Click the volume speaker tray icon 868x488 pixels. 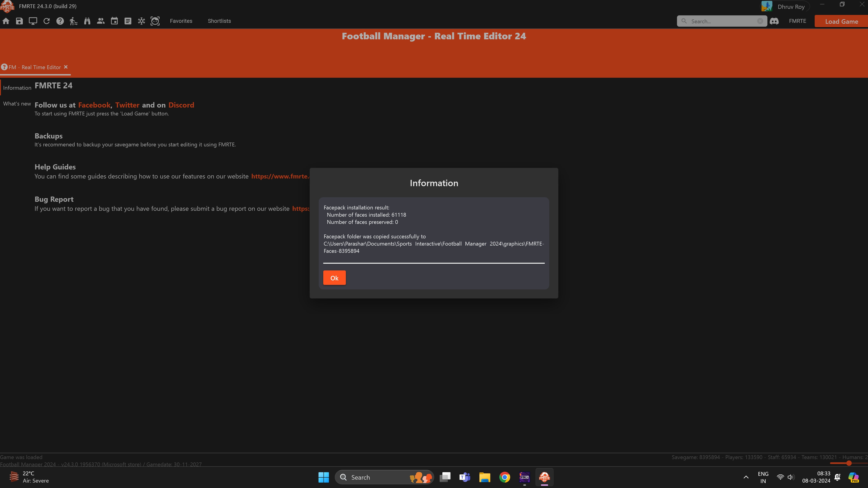pos(791,477)
